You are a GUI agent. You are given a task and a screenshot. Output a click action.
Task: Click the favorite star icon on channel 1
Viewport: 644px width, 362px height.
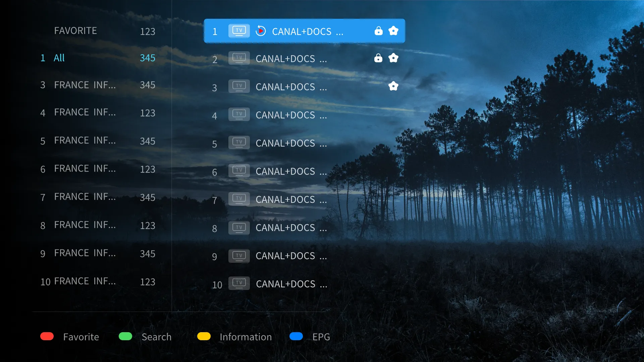[x=393, y=31]
